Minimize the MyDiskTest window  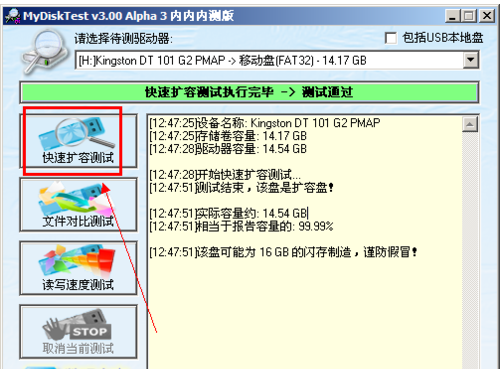(x=452, y=16)
